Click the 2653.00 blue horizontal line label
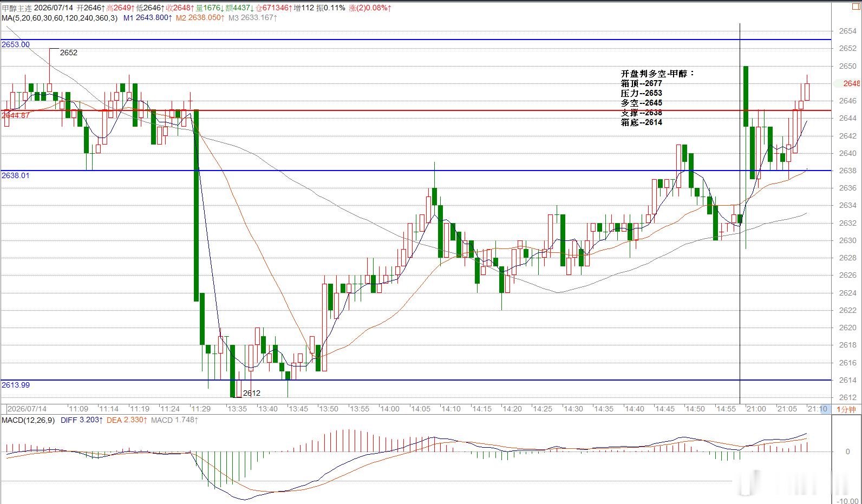The height and width of the screenshot is (504, 862). coord(16,44)
